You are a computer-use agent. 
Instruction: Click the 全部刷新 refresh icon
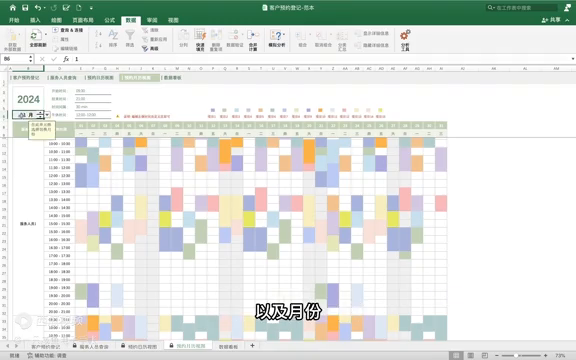coord(36,36)
